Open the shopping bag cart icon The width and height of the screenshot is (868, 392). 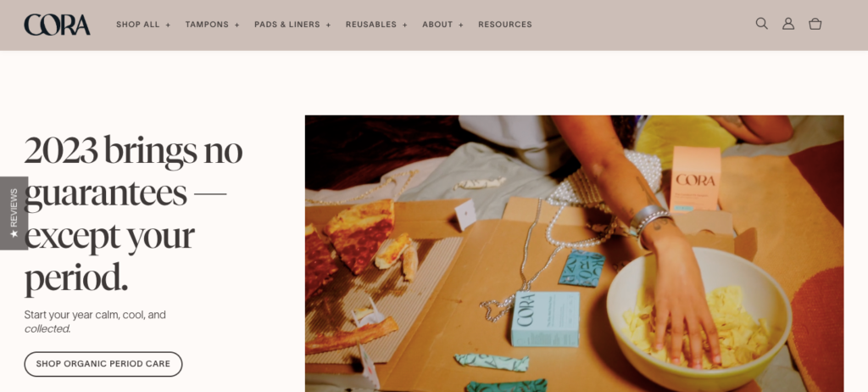click(x=815, y=24)
